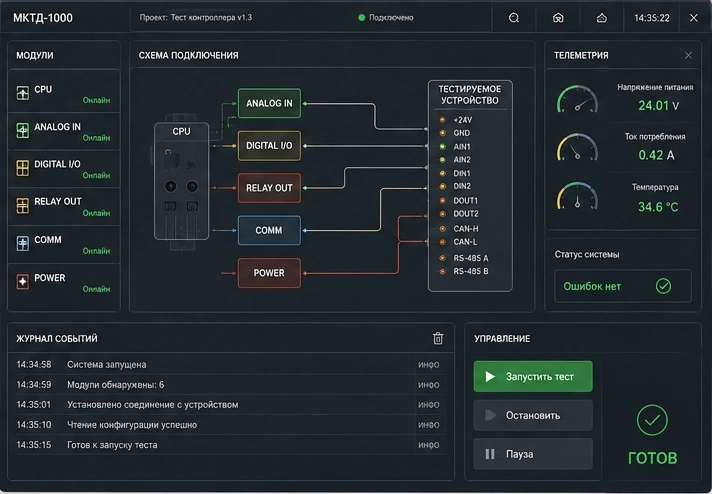712x494 pixels.
Task: Toggle the CAN-H pin indicator
Action: 442,228
